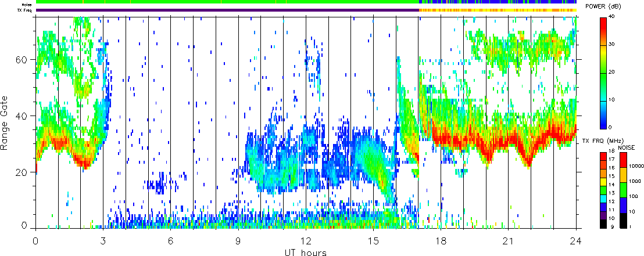The image size is (644, 256).
Task: Click the red top of the POWER colorbar
Action: [x=603, y=24]
